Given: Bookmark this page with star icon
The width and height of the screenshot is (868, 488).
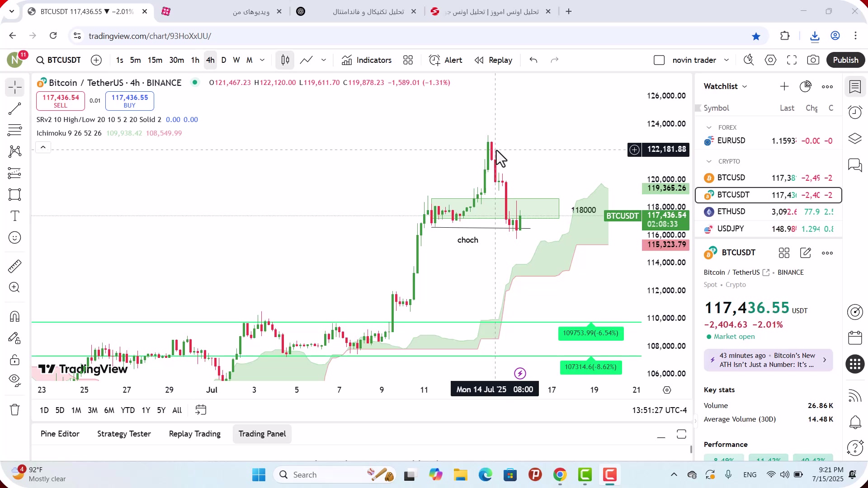Looking at the screenshot, I should click(x=756, y=36).
